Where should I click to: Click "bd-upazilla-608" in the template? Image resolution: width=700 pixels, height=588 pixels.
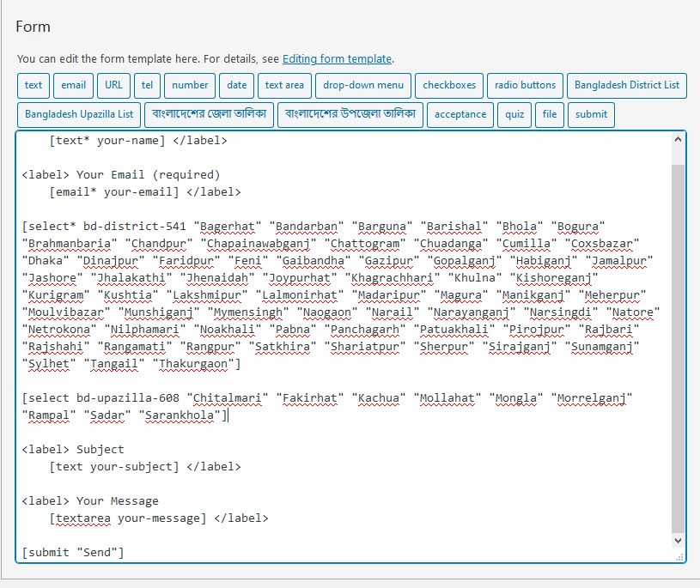(x=128, y=398)
